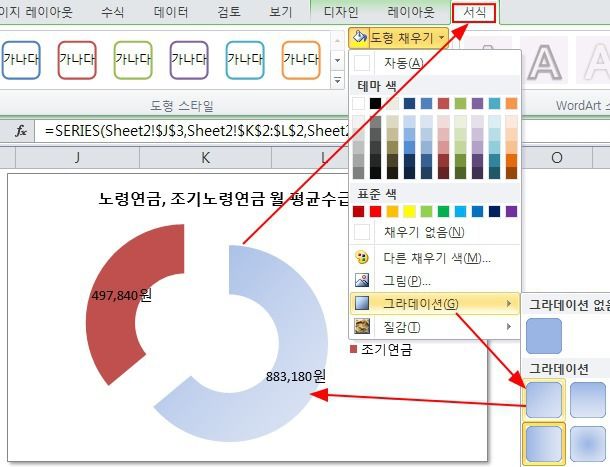Open the 서식 ribbon tab
The height and width of the screenshot is (467, 610).
point(474,12)
